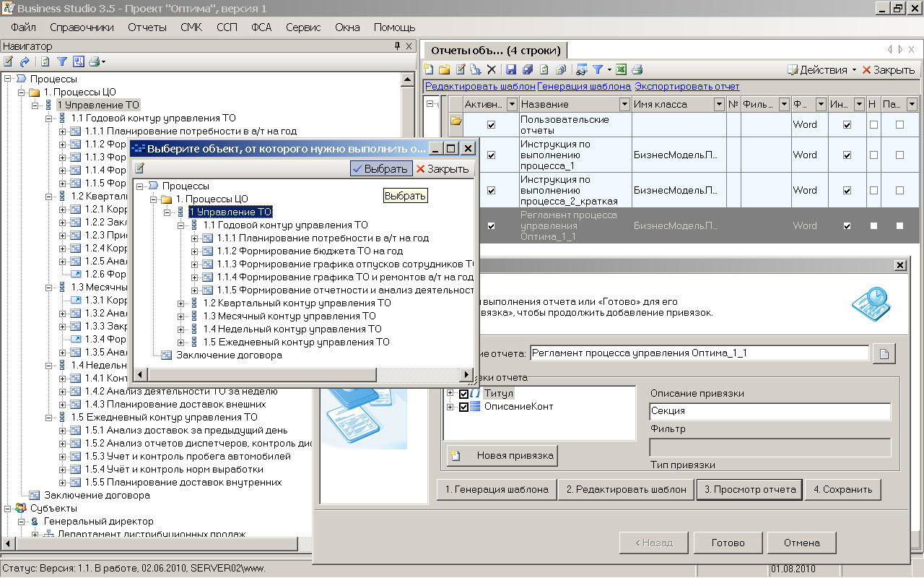Viewport: 924px width, 578px height.
Task: Click the Выбрать button in selection dialog
Action: (x=380, y=169)
